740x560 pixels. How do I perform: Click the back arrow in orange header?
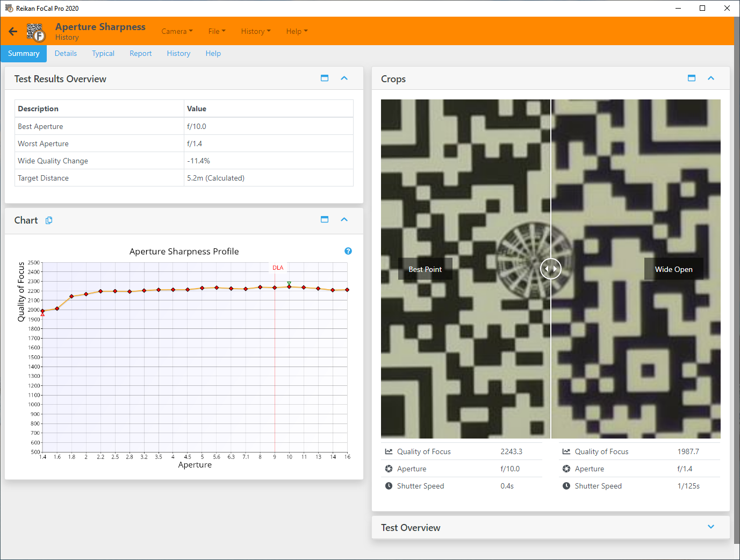pos(13,31)
